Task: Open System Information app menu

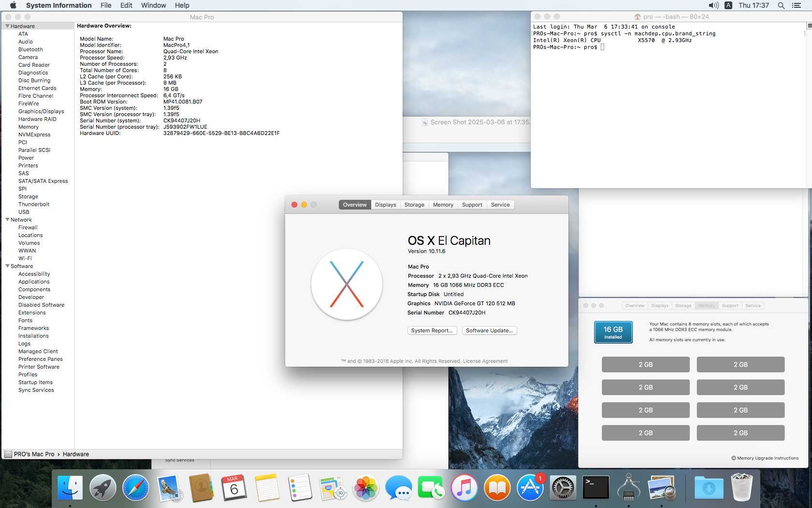Action: pos(58,5)
